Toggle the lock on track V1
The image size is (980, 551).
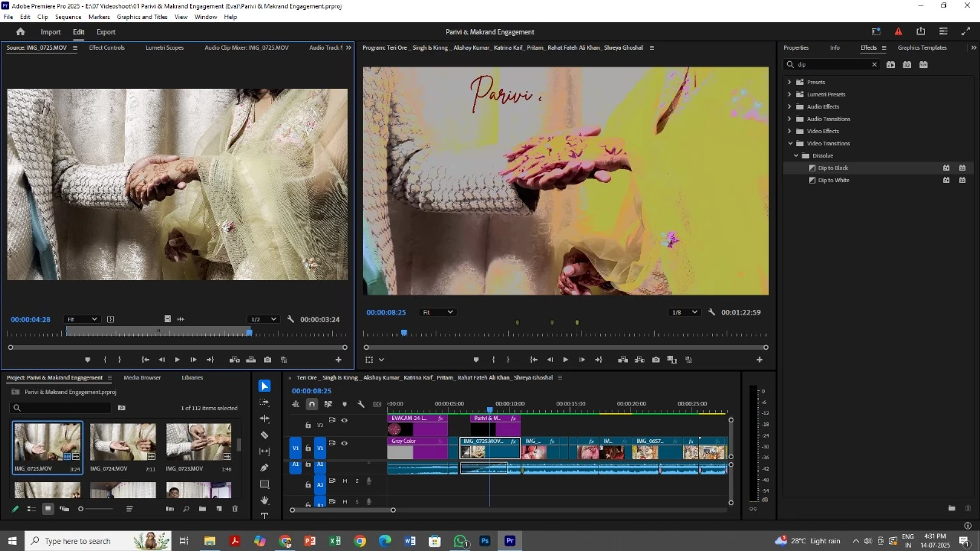pyautogui.click(x=309, y=448)
